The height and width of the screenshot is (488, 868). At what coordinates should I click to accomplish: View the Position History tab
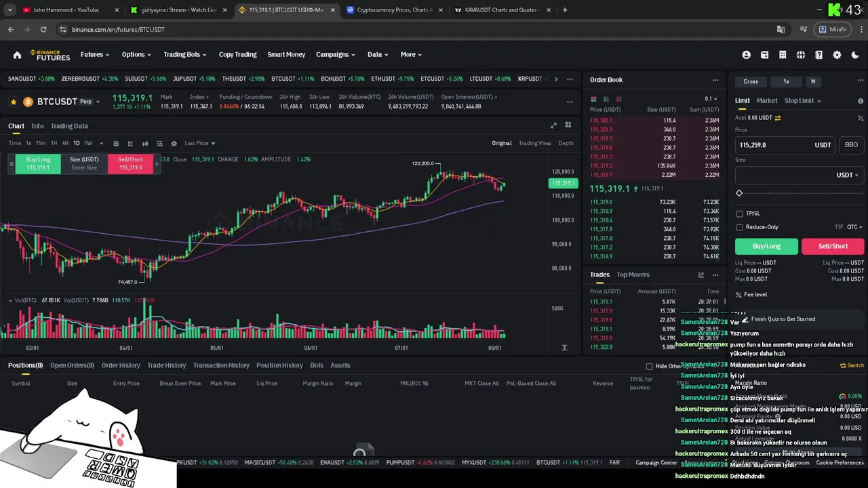(279, 365)
